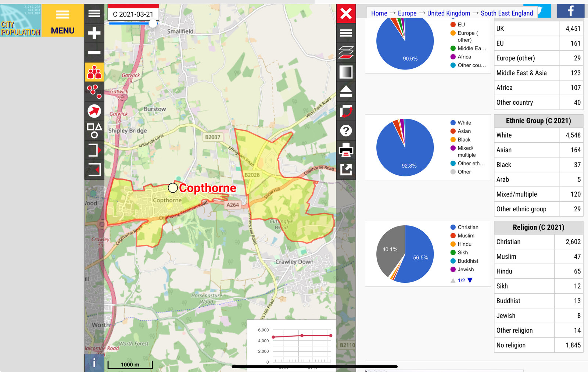
Task: Expand religion legend to next page arrow
Action: click(470, 280)
